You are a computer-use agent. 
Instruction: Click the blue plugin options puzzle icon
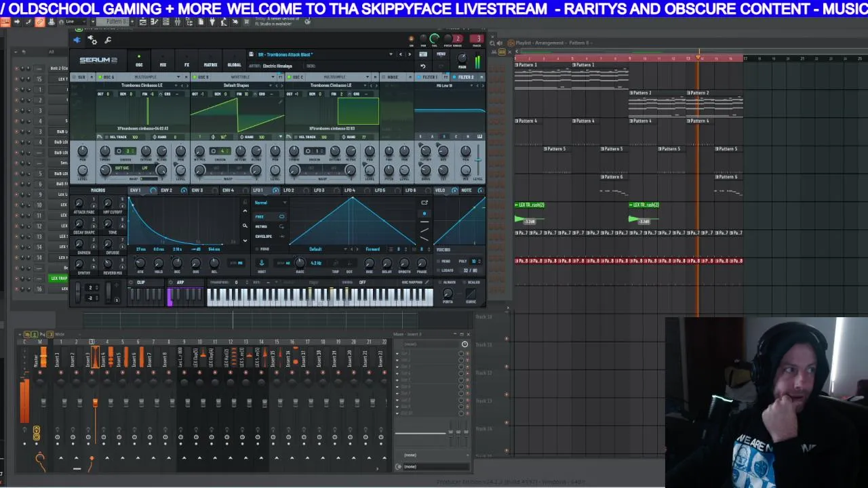(77, 40)
